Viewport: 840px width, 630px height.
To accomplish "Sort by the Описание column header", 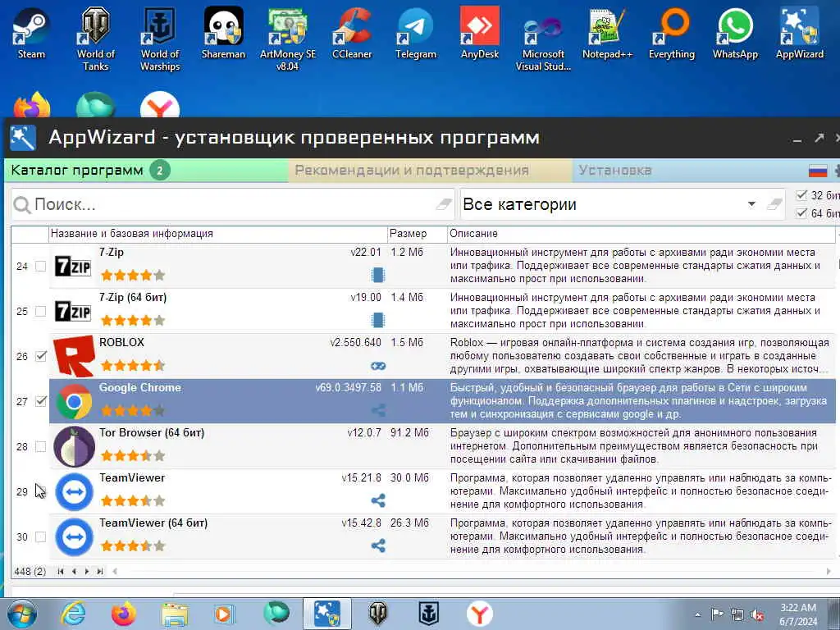I will (x=641, y=234).
